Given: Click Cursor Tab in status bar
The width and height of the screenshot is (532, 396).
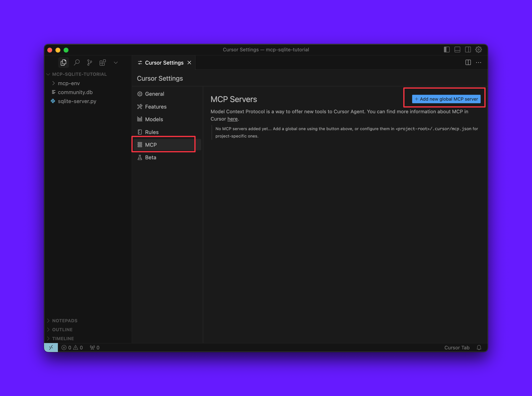Looking at the screenshot, I should (457, 348).
